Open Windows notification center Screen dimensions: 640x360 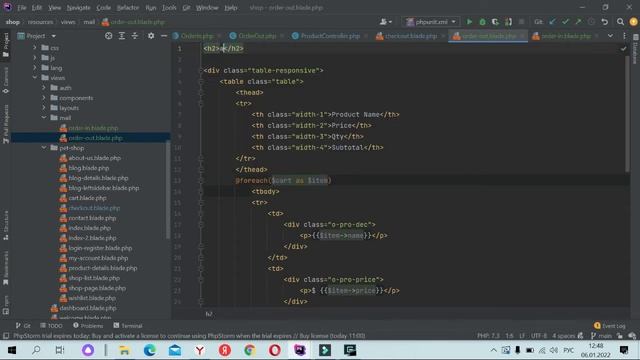pyautogui.click(x=624, y=350)
